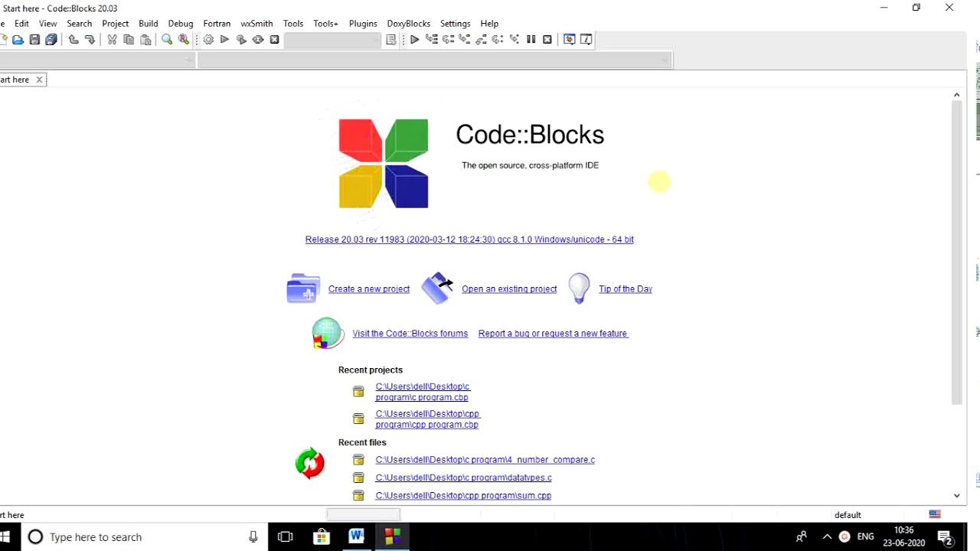
Task: Click the debugger Next line icon
Action: tap(448, 40)
